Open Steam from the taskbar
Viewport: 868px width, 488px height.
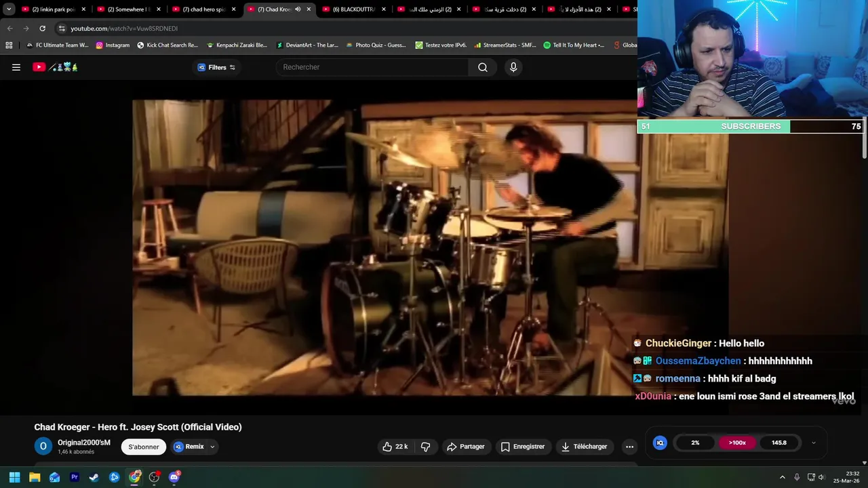(x=94, y=477)
